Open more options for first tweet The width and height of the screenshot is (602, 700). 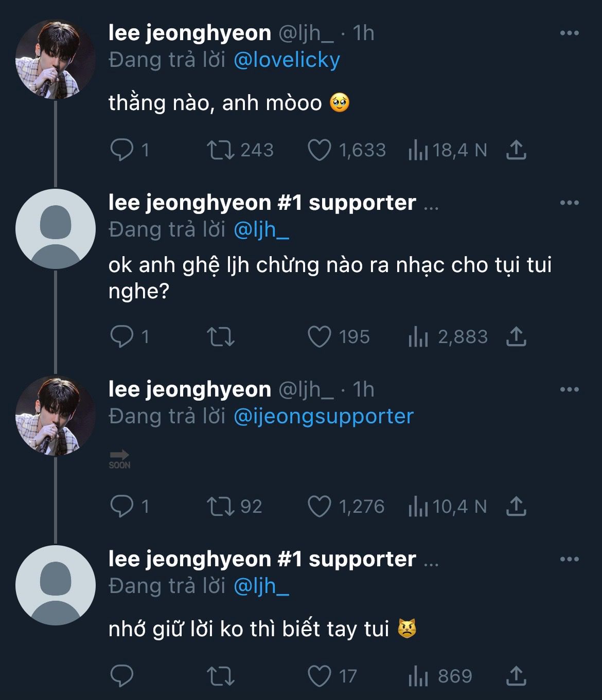tap(569, 33)
